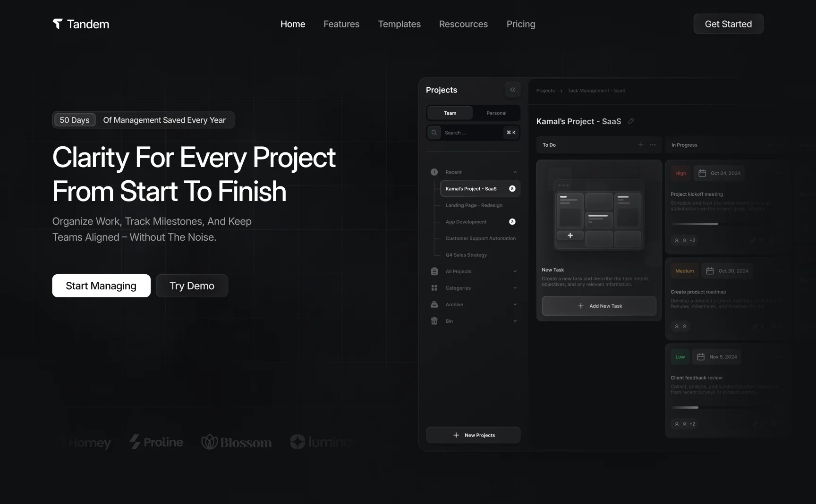Click the plus icon in the To Do column header
Viewport: 816px width, 504px height.
tap(641, 145)
